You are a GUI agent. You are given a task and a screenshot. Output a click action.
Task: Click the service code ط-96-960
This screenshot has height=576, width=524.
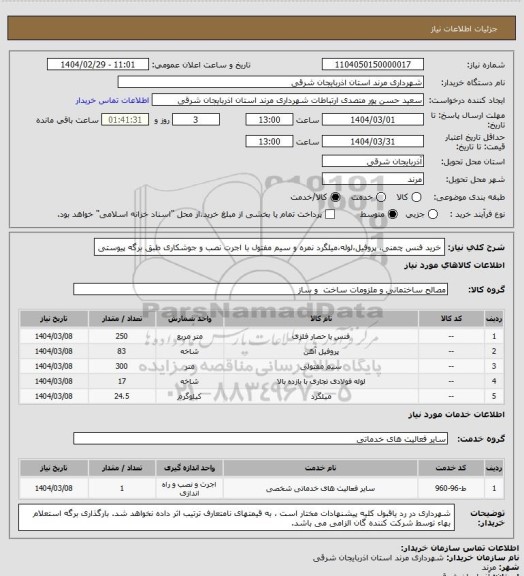451,489
